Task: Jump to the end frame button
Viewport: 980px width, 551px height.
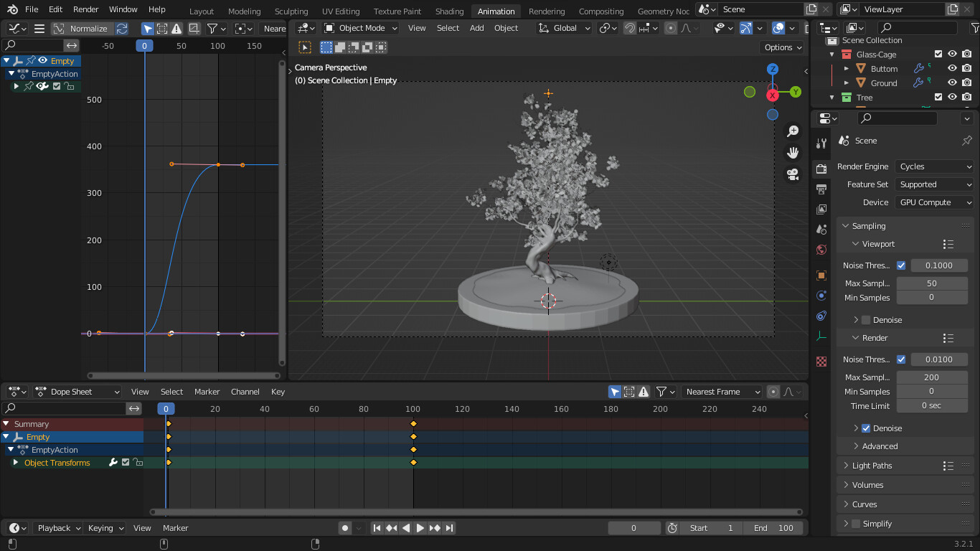Action: tap(450, 528)
